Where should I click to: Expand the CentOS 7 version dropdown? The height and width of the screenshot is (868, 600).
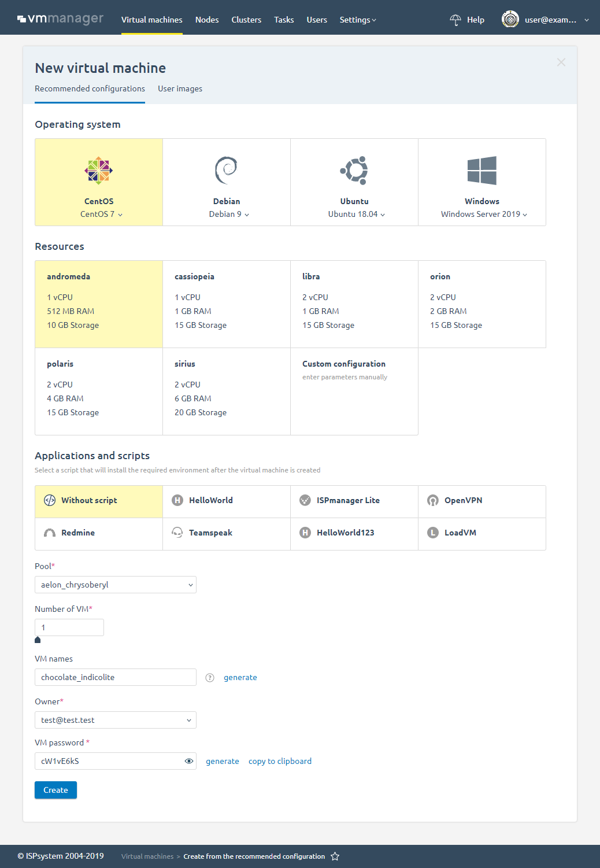[102, 214]
